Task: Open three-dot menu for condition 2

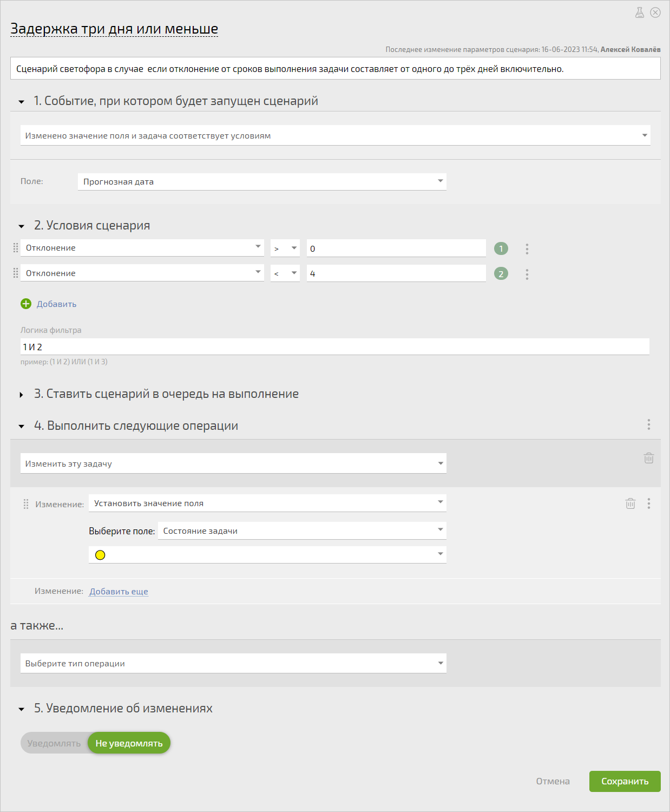Action: pyautogui.click(x=527, y=274)
